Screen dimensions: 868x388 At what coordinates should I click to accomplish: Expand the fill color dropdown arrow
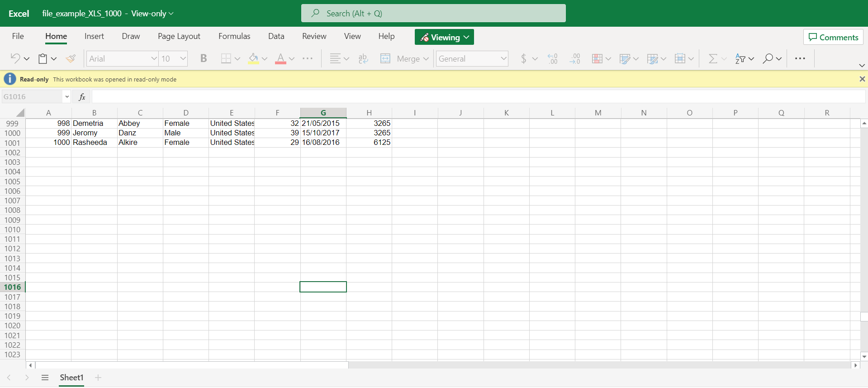[265, 59]
